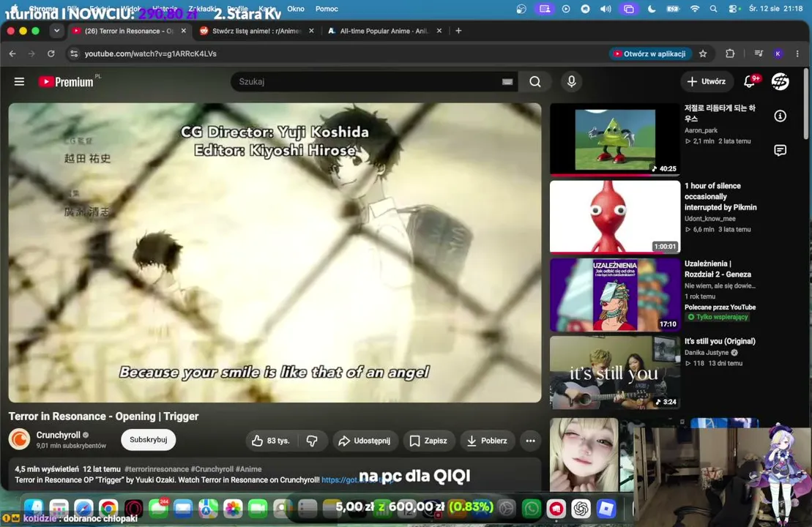Start voice search with the microphone

571,81
